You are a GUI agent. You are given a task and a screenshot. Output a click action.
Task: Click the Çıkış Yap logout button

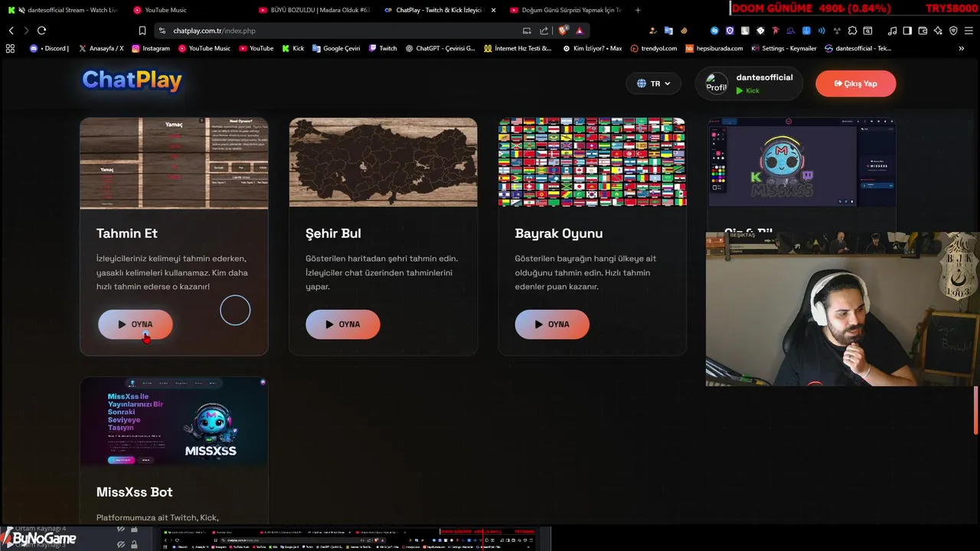855,83
